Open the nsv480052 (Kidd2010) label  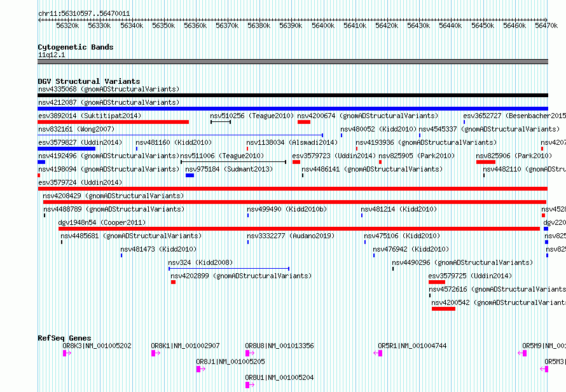(378, 129)
